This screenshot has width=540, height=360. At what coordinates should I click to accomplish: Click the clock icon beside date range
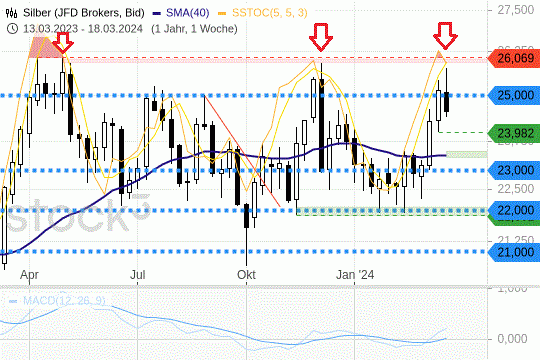pos(12,29)
